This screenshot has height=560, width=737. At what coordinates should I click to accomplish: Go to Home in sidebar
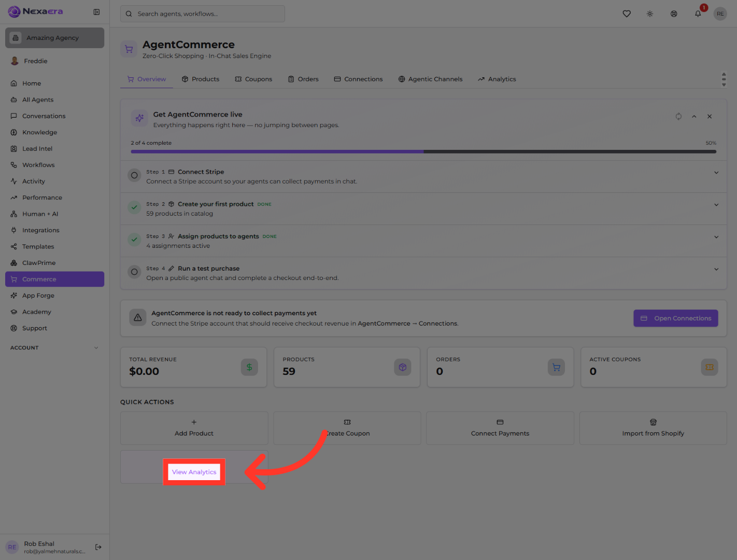pyautogui.click(x=54, y=83)
